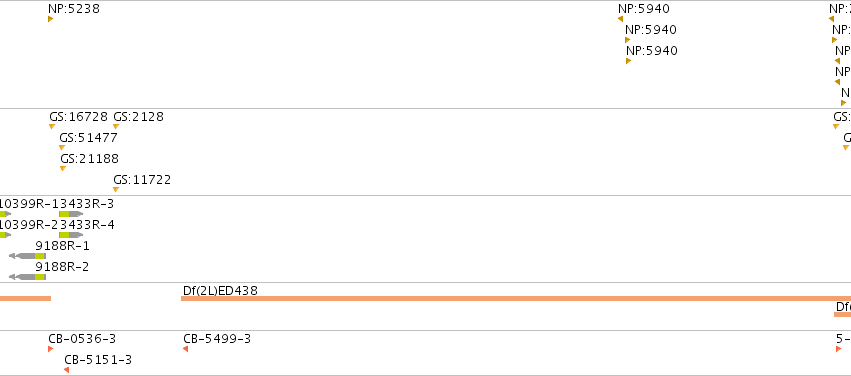Click the GS:2128 marker triangle
This screenshot has height=376, width=851.
116,126
